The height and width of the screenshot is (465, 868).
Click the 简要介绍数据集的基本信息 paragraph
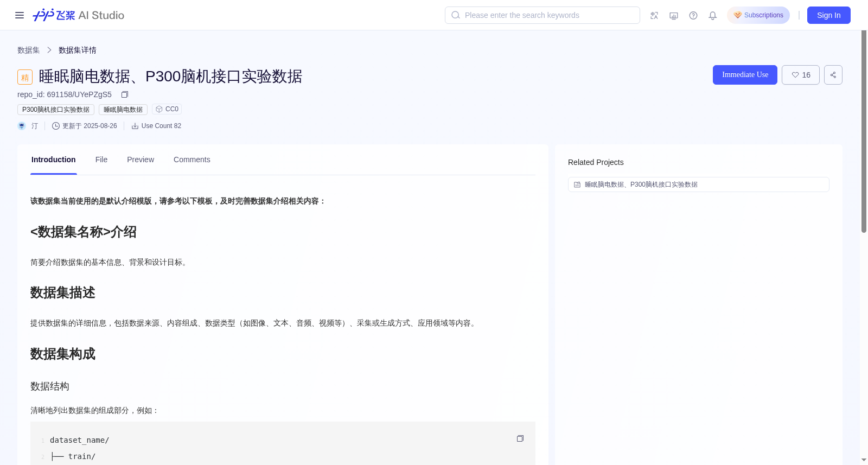(x=110, y=263)
